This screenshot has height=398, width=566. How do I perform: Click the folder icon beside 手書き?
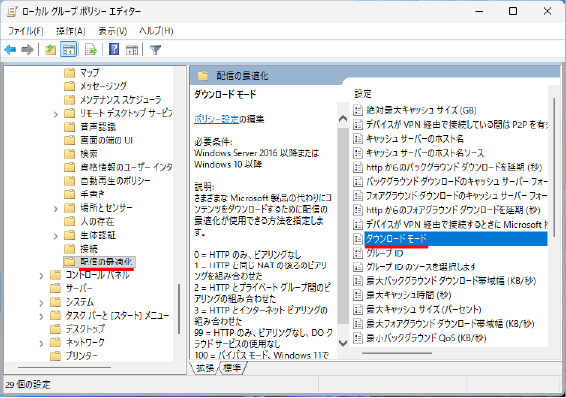(69, 194)
